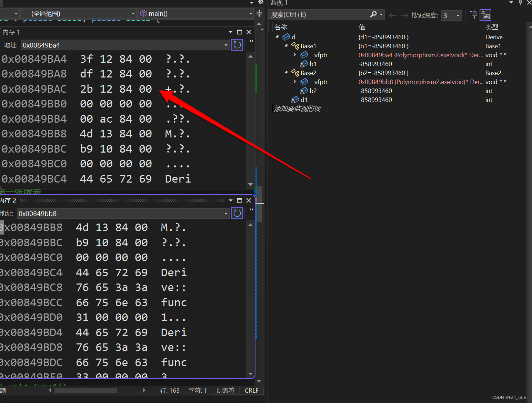The image size is (532, 403).
Task: Maximize the Memory 1 panel
Action: tap(240, 32)
